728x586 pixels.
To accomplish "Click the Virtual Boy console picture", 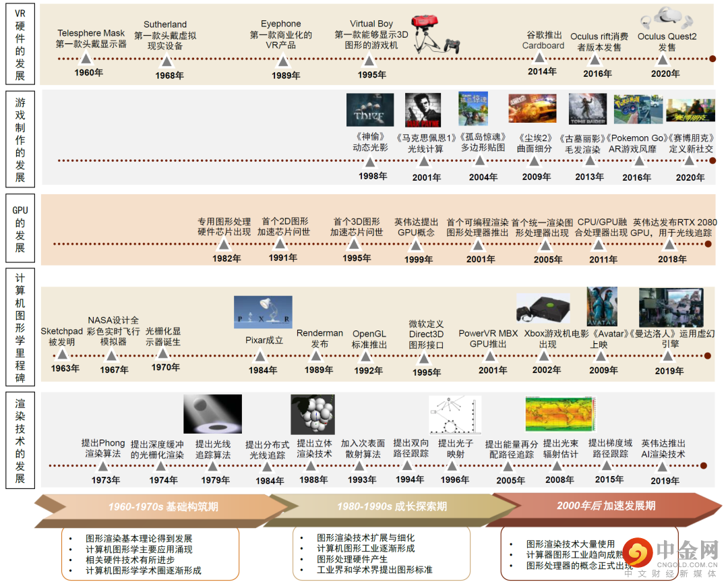I will (x=435, y=34).
